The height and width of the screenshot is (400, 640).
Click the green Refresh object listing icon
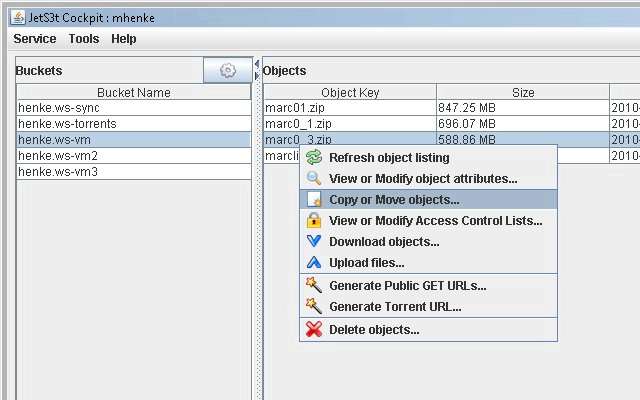(314, 157)
